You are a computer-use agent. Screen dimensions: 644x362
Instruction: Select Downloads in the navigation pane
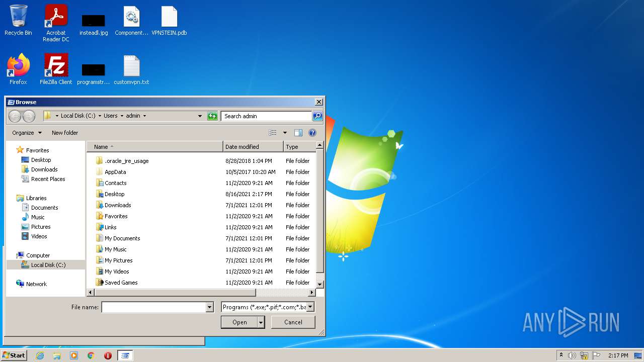point(44,169)
